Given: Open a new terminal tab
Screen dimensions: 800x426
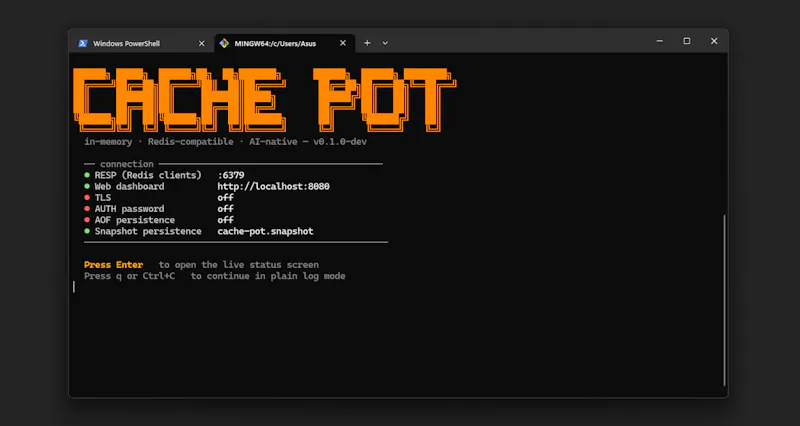Looking at the screenshot, I should point(367,43).
